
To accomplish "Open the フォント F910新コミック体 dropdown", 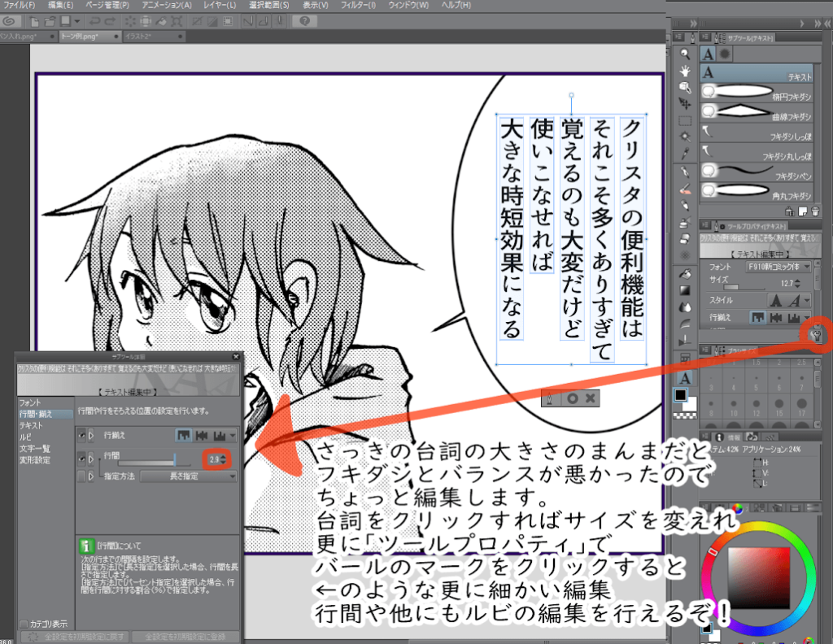I will click(778, 267).
